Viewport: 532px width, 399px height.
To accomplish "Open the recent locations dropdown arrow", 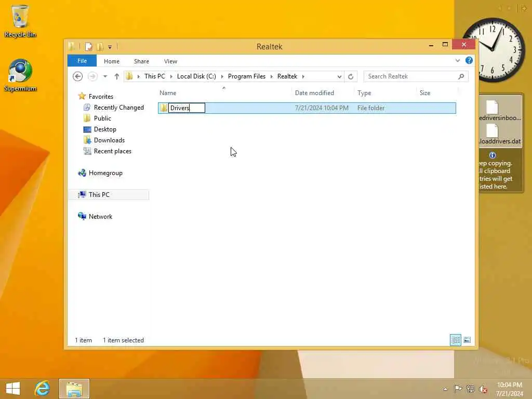I will pos(105,76).
